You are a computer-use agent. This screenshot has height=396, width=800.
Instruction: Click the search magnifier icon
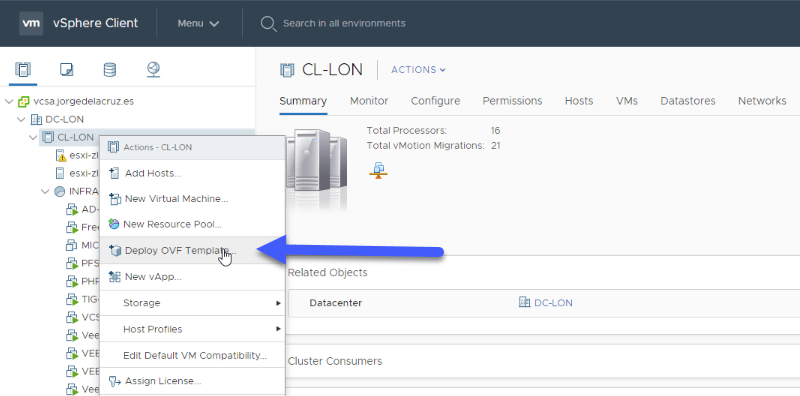[x=268, y=23]
